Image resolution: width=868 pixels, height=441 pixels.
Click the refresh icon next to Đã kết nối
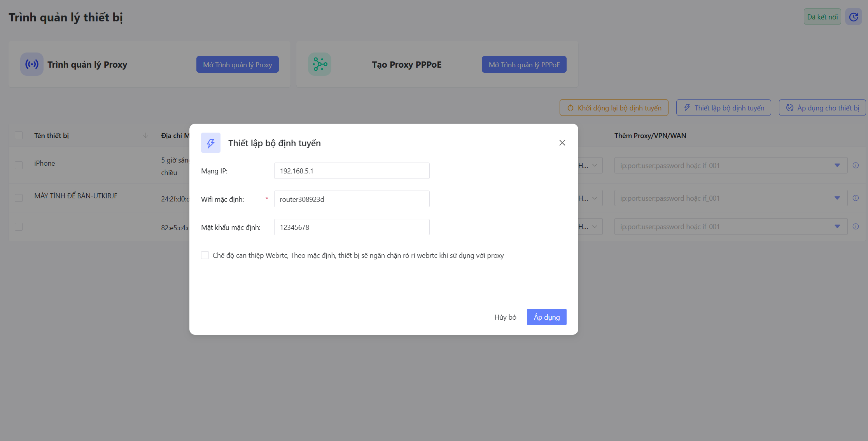coord(853,17)
